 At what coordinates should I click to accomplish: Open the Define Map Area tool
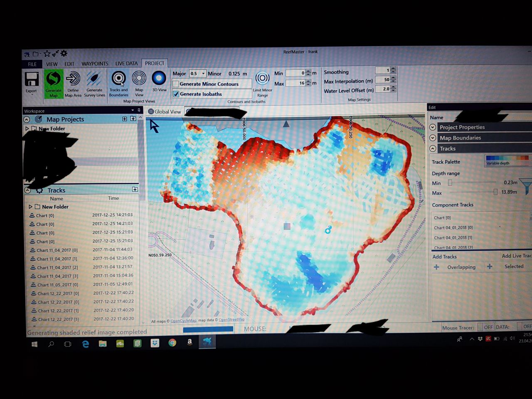click(x=73, y=79)
